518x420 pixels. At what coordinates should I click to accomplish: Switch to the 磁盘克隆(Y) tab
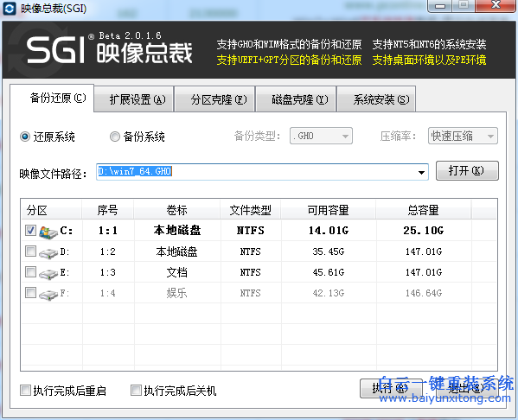coord(296,99)
